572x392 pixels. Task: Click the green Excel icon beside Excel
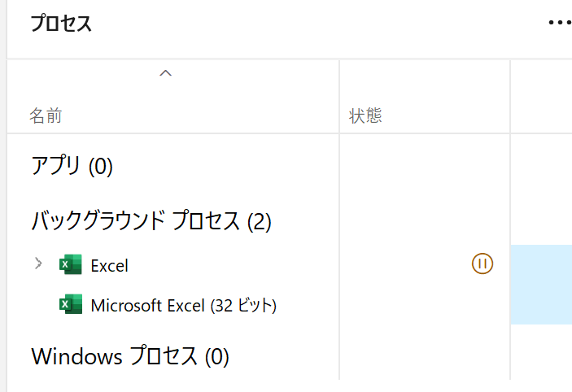pos(71,264)
